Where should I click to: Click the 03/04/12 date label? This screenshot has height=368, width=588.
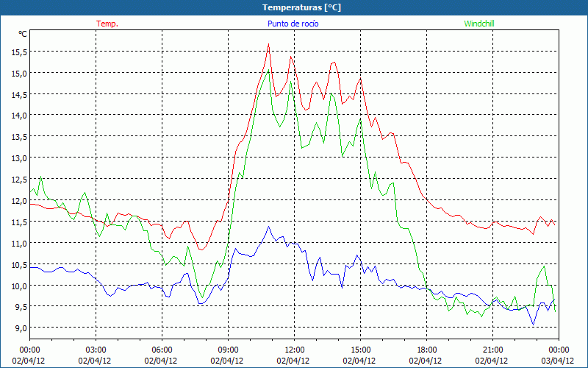click(x=558, y=361)
